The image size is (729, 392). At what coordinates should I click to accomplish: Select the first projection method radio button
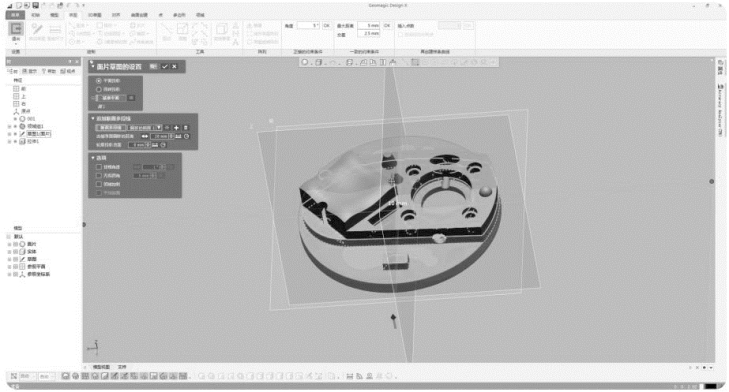pos(99,80)
